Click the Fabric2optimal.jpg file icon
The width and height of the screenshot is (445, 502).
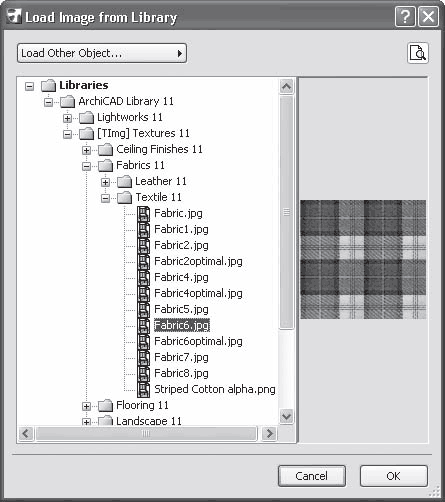pyautogui.click(x=144, y=261)
